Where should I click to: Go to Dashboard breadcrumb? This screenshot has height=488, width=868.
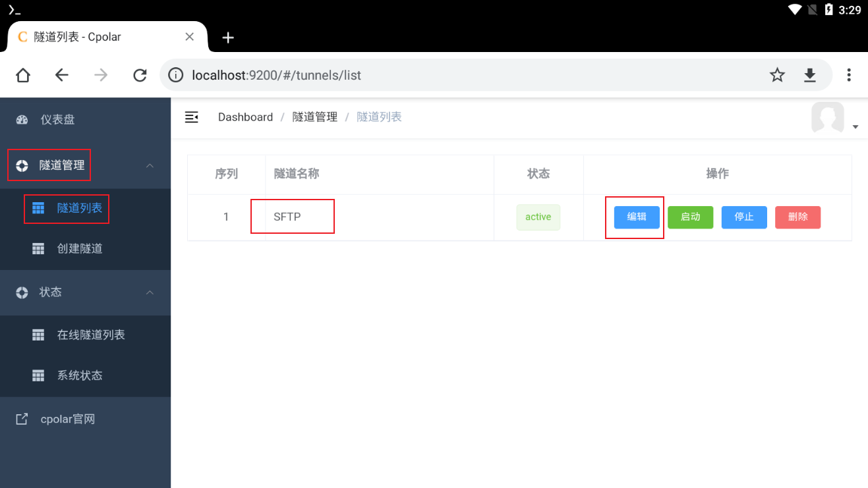(245, 117)
